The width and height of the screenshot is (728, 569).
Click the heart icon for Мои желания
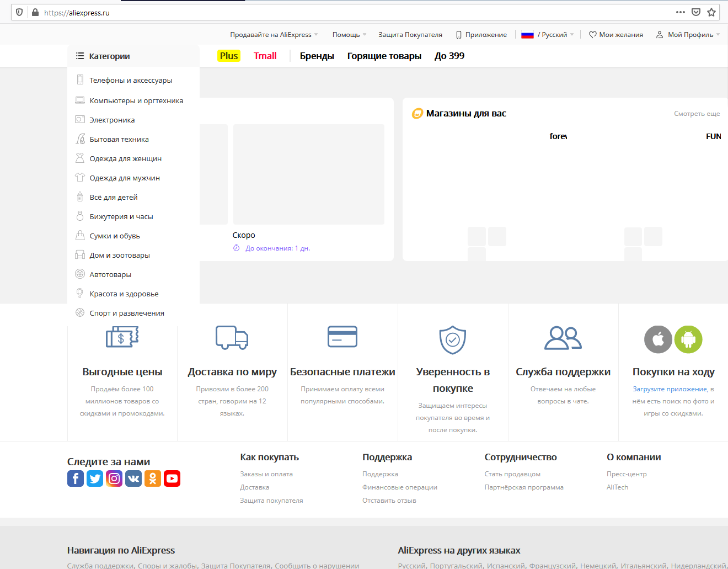pos(593,35)
